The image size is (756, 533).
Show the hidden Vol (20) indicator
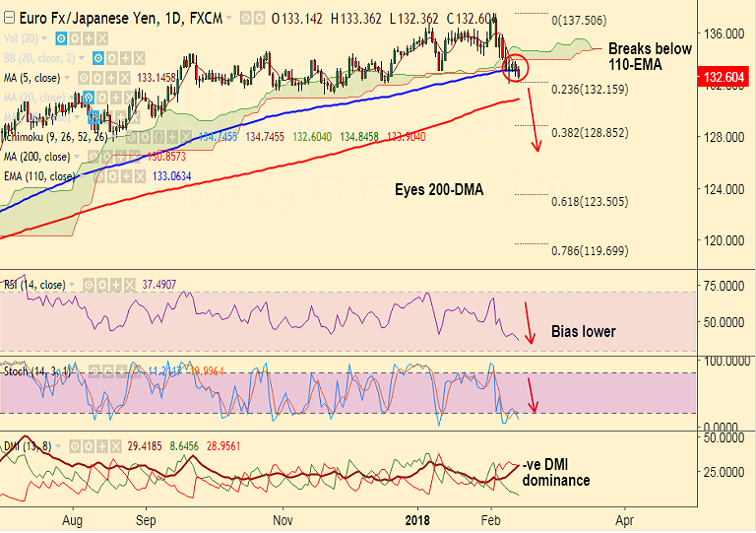[61, 38]
